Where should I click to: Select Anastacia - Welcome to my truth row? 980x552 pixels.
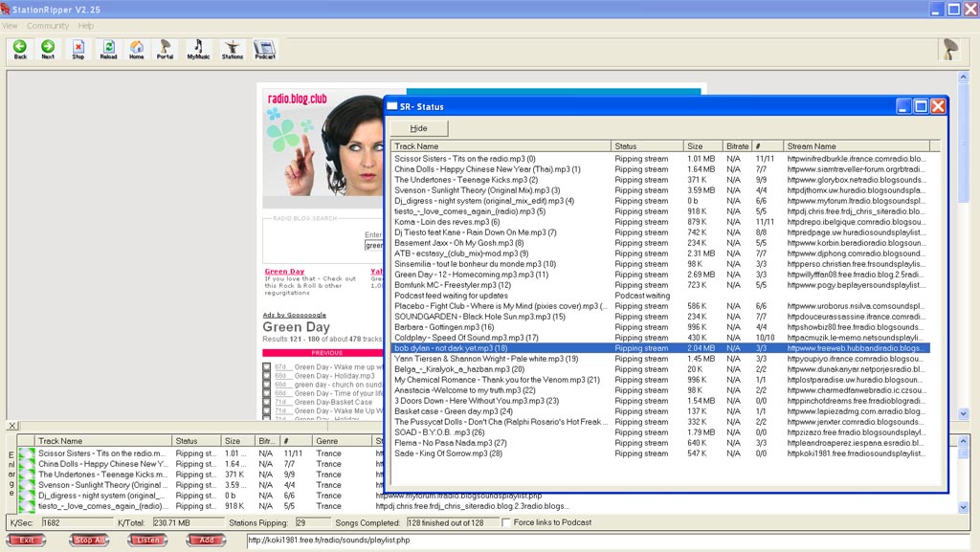660,390
